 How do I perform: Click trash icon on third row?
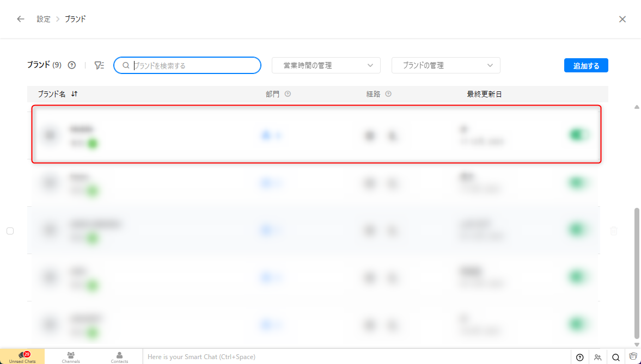(x=614, y=231)
